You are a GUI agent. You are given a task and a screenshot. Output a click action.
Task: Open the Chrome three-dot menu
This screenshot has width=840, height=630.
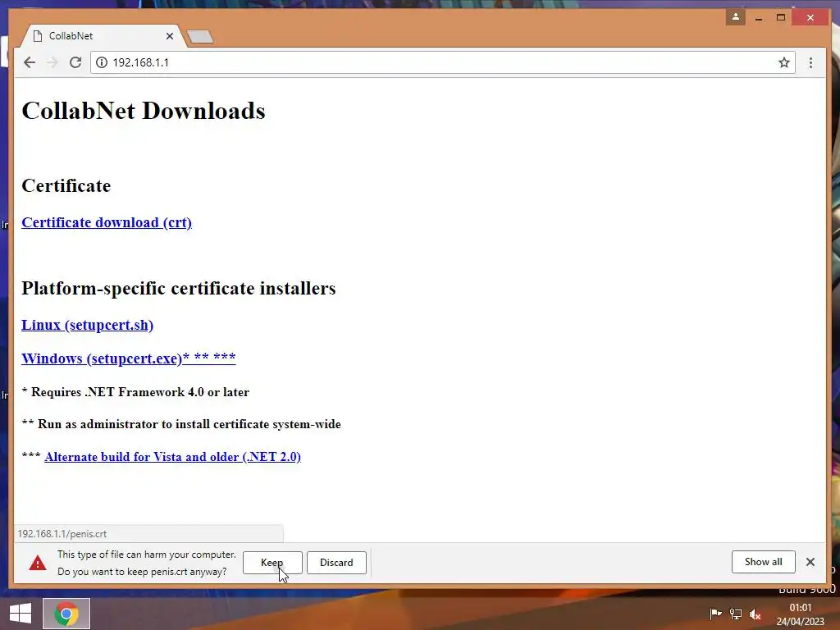coord(810,62)
